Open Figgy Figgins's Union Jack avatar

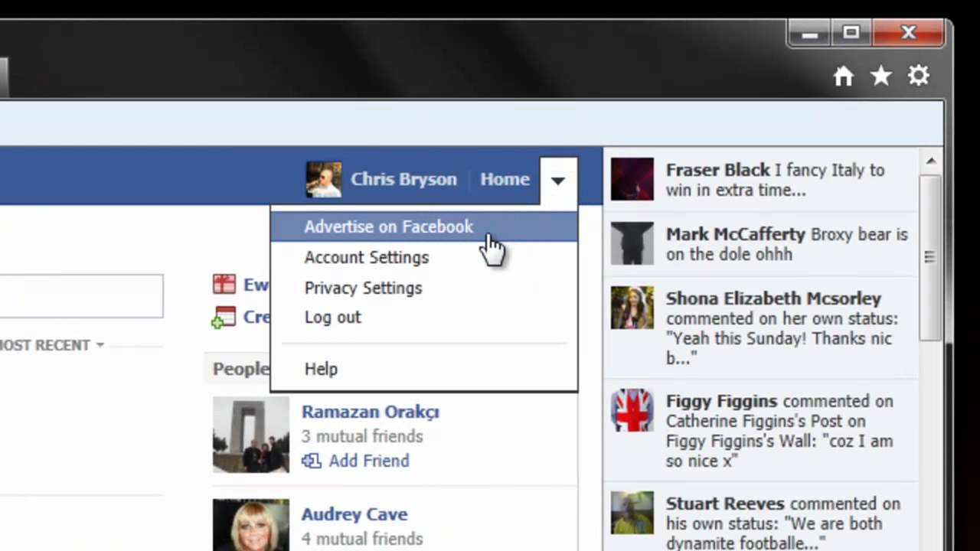point(632,410)
